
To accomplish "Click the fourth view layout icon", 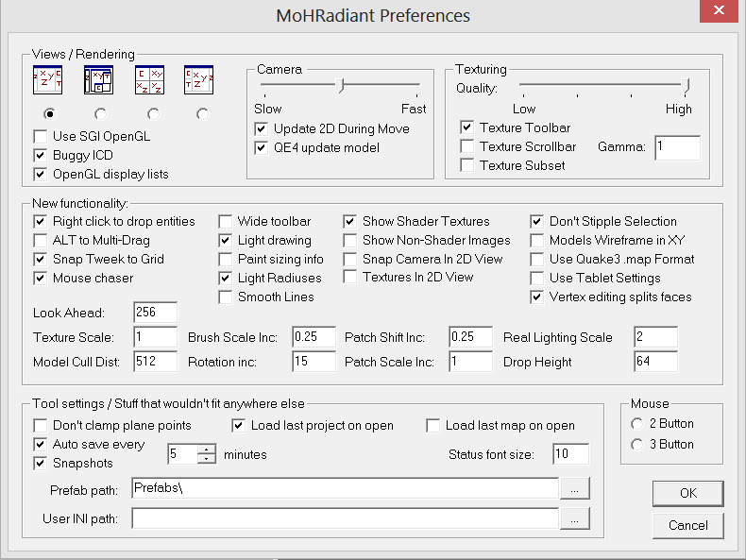I will pos(198,80).
